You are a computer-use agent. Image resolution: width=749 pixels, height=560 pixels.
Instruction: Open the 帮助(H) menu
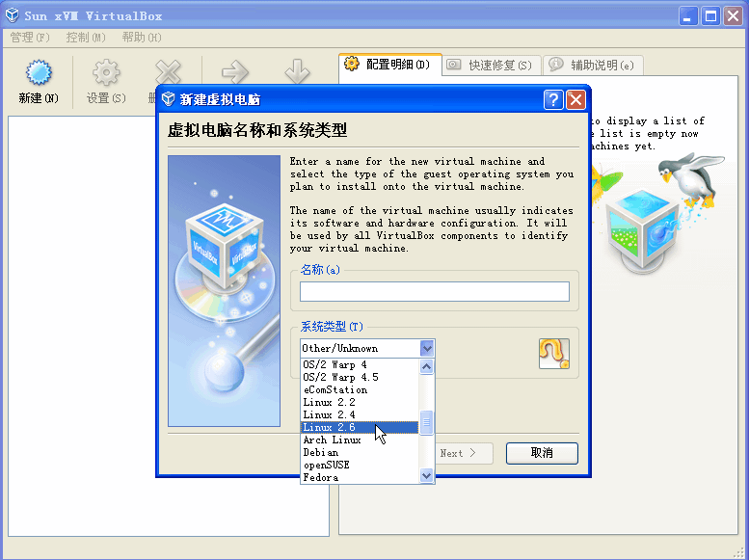[x=142, y=38]
